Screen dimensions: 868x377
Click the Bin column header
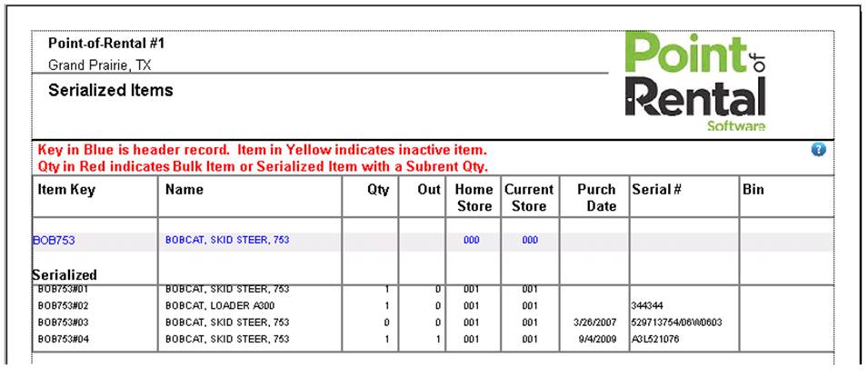753,190
